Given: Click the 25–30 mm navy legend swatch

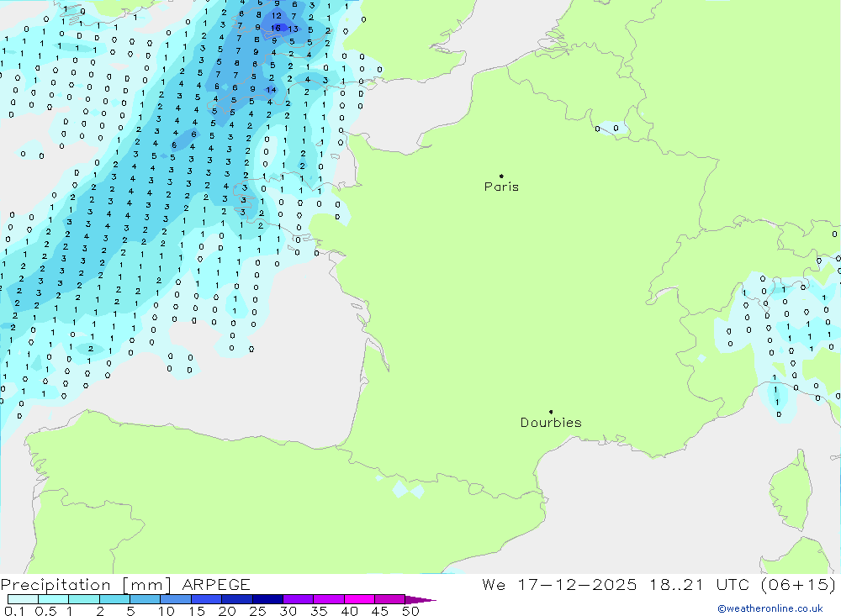Looking at the screenshot, I should [267, 599].
